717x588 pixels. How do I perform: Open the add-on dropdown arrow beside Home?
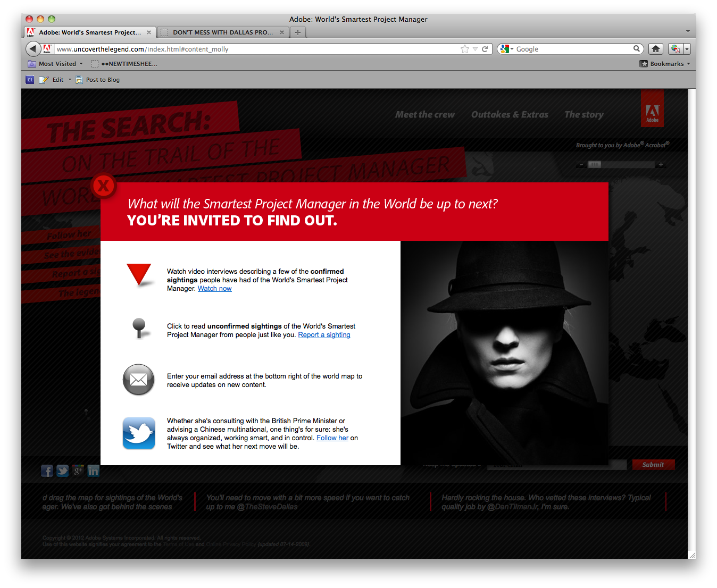pyautogui.click(x=687, y=49)
